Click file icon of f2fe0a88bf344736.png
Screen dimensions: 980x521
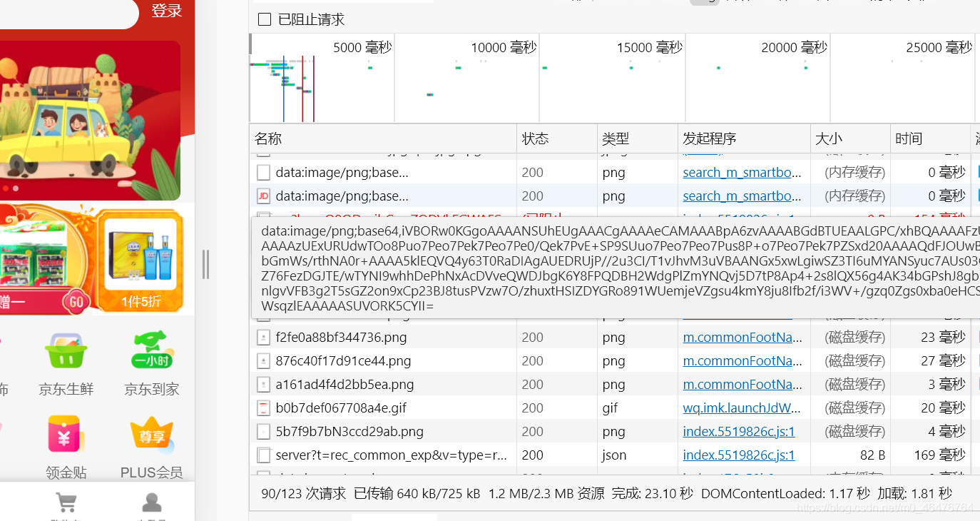coord(264,337)
